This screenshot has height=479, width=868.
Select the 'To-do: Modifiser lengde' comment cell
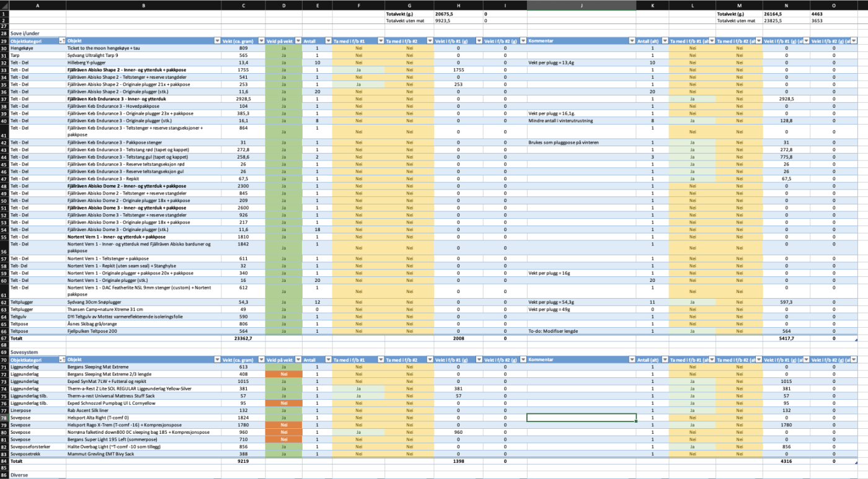(x=581, y=331)
